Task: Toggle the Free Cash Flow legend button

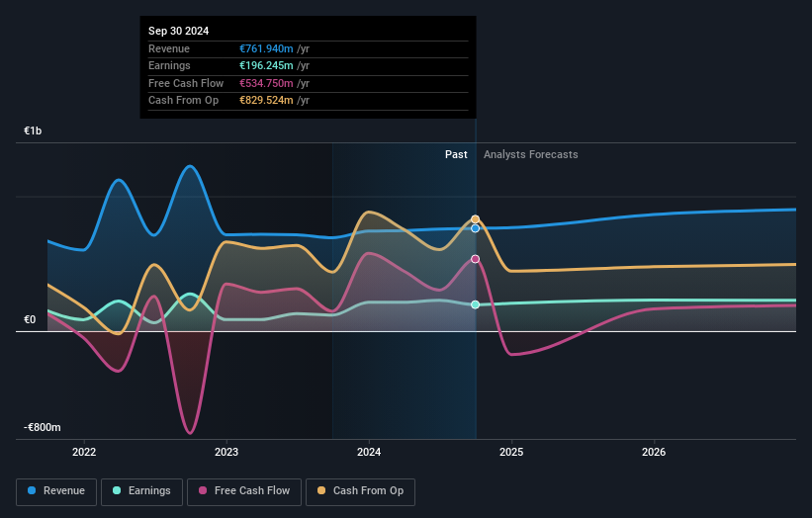Action: (x=244, y=491)
